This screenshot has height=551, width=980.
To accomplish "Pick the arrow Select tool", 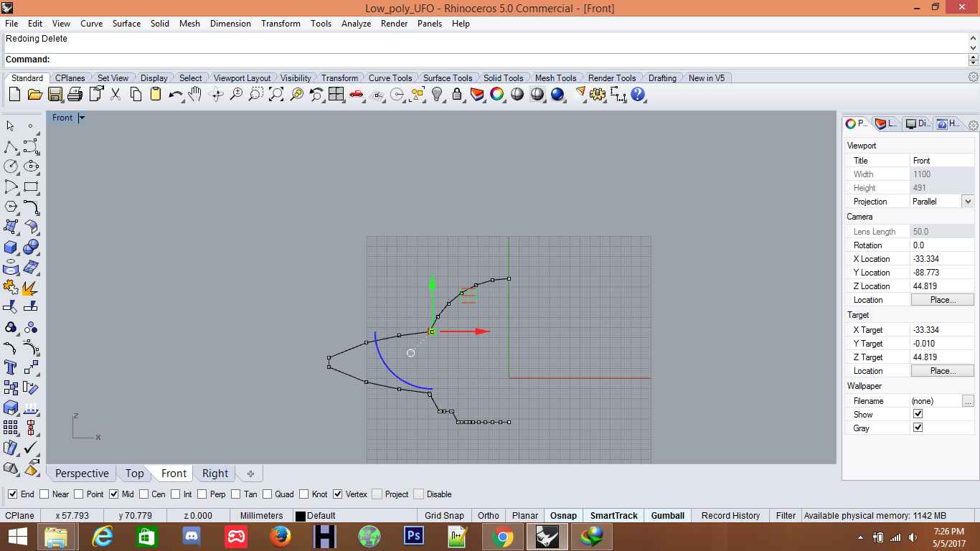I will pos(11,126).
